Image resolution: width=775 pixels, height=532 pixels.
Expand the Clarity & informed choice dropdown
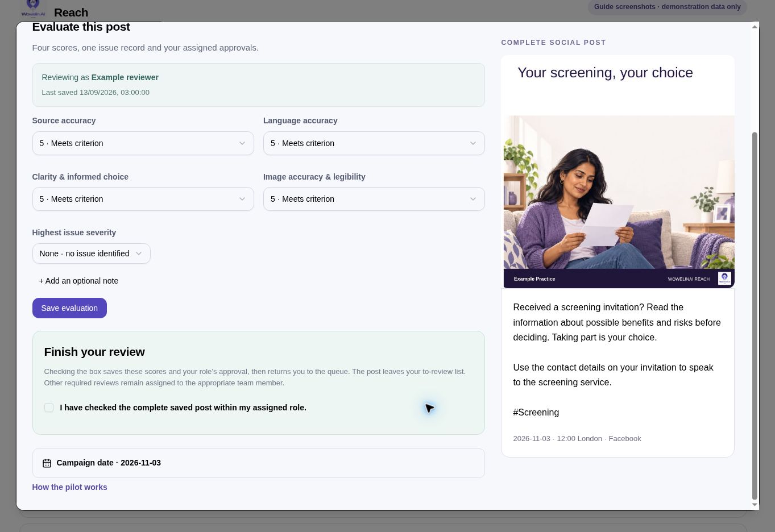143,199
